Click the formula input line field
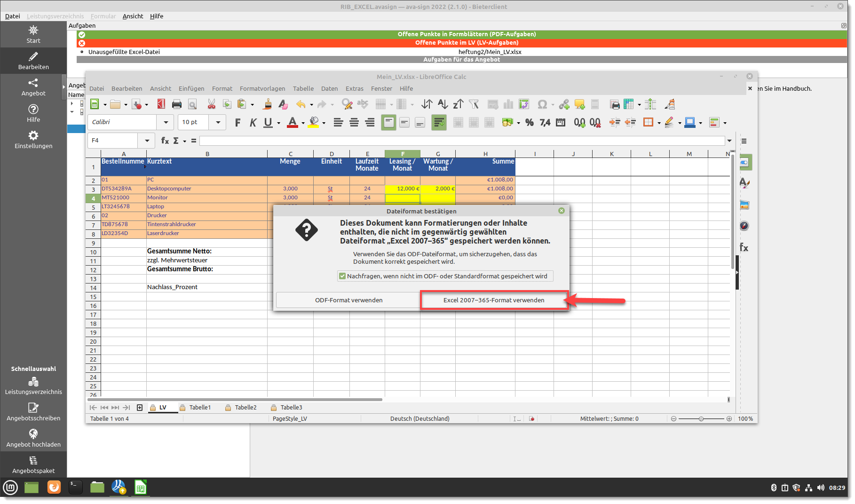855x504 pixels. pos(462,141)
